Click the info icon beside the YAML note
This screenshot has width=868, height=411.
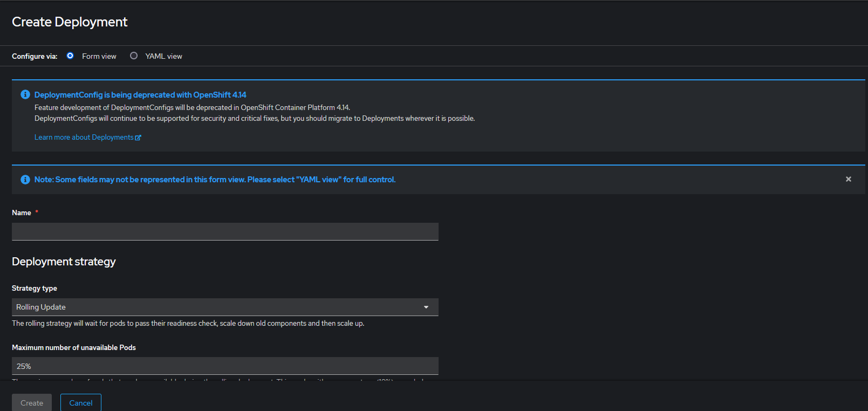(25, 180)
